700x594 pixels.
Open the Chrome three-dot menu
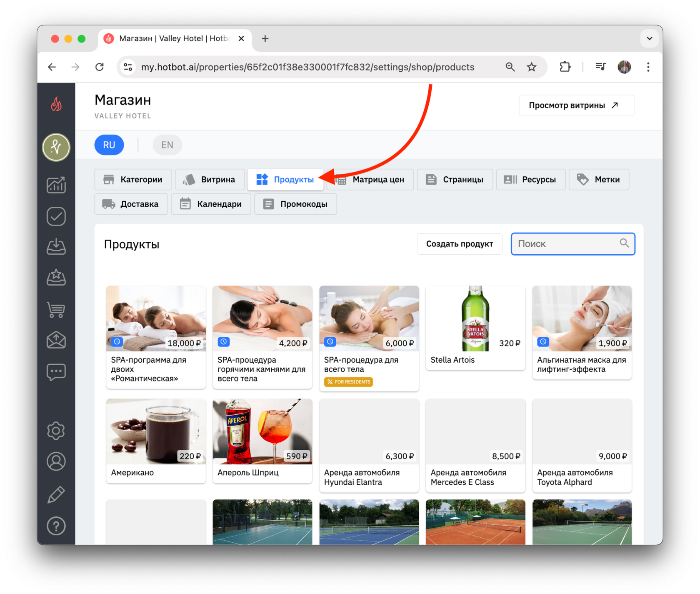[x=648, y=67]
